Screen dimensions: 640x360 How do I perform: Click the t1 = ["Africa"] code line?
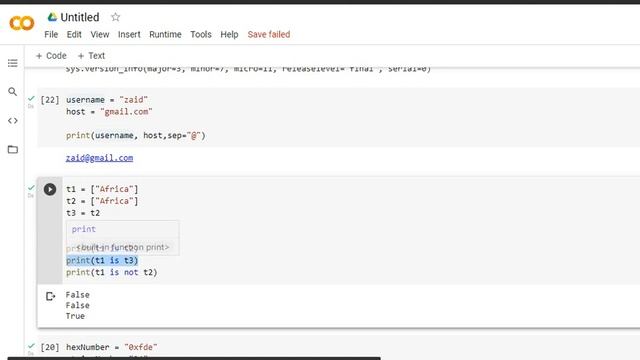[x=102, y=189]
